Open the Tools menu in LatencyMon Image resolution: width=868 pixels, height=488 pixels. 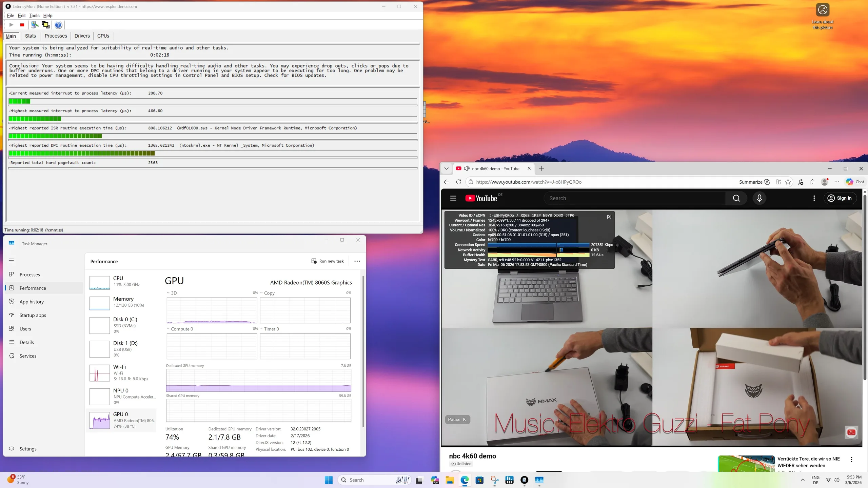pyautogui.click(x=34, y=16)
